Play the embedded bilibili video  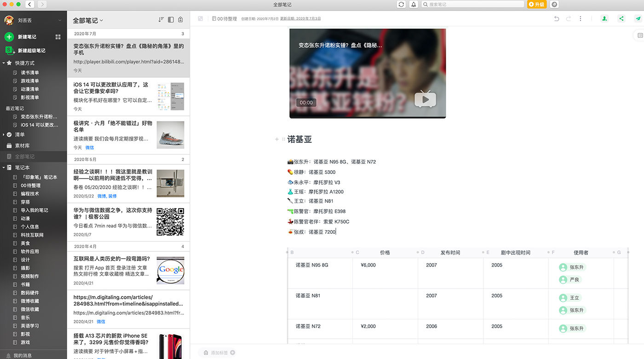pyautogui.click(x=425, y=99)
